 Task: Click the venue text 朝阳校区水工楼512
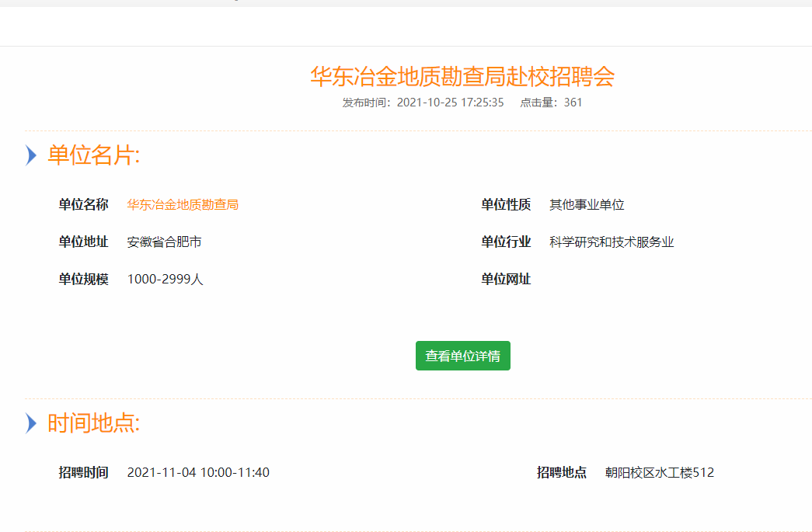point(660,472)
